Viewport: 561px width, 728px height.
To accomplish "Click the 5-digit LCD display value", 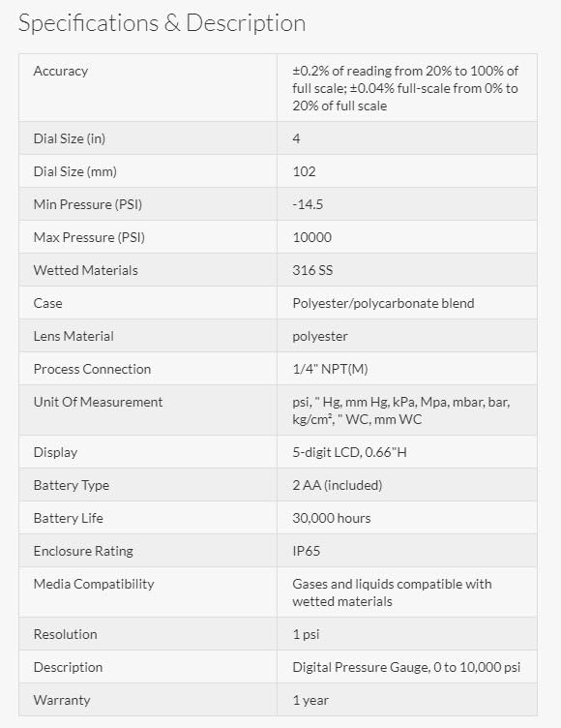I will point(349,452).
